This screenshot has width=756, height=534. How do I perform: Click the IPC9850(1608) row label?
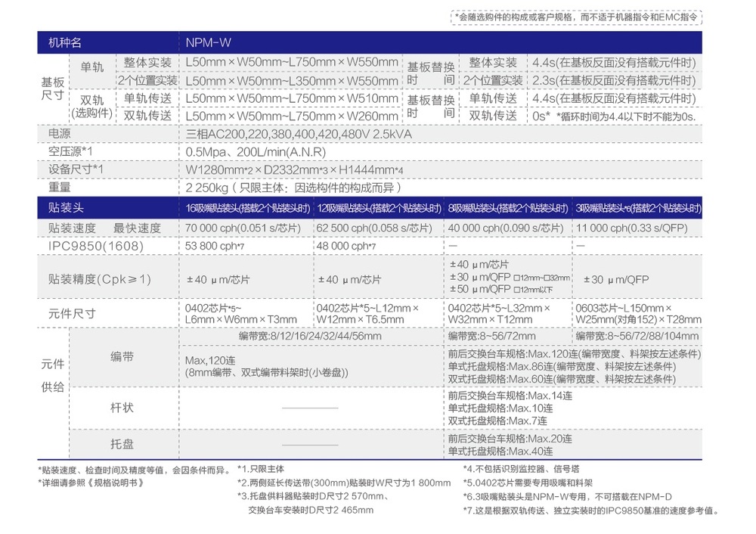(x=95, y=246)
